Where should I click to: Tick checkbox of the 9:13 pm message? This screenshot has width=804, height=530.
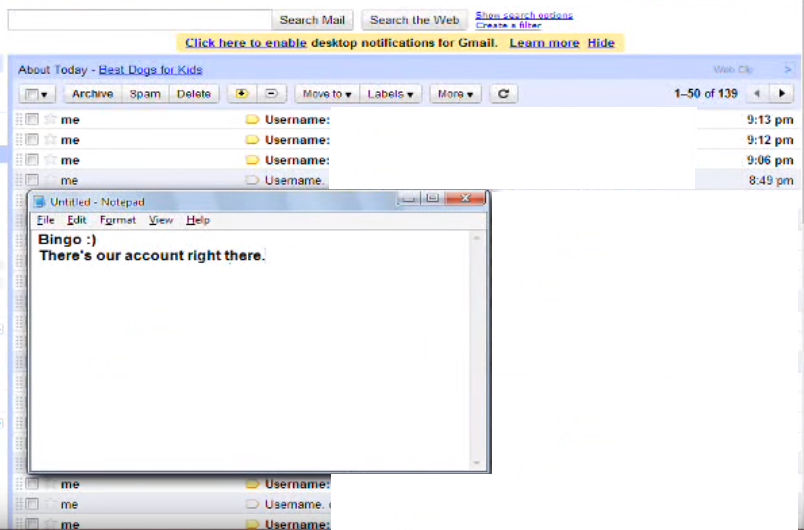(32, 119)
